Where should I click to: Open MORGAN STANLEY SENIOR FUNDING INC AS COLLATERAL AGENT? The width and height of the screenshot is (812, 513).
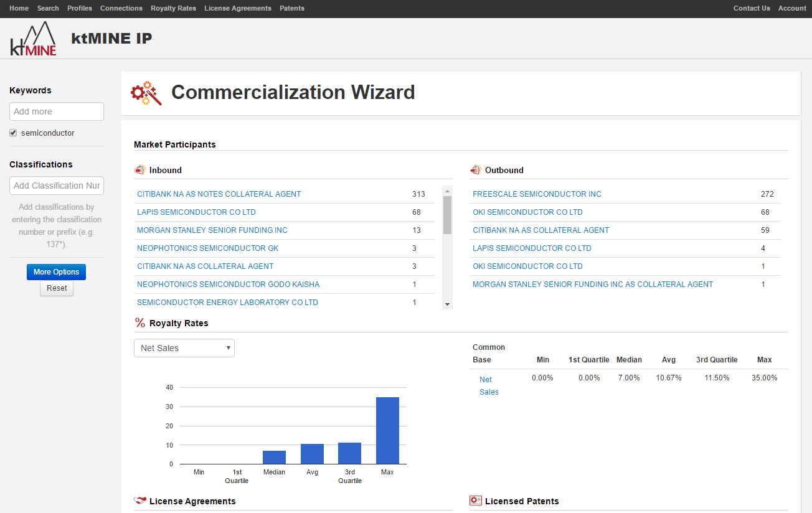click(x=593, y=285)
